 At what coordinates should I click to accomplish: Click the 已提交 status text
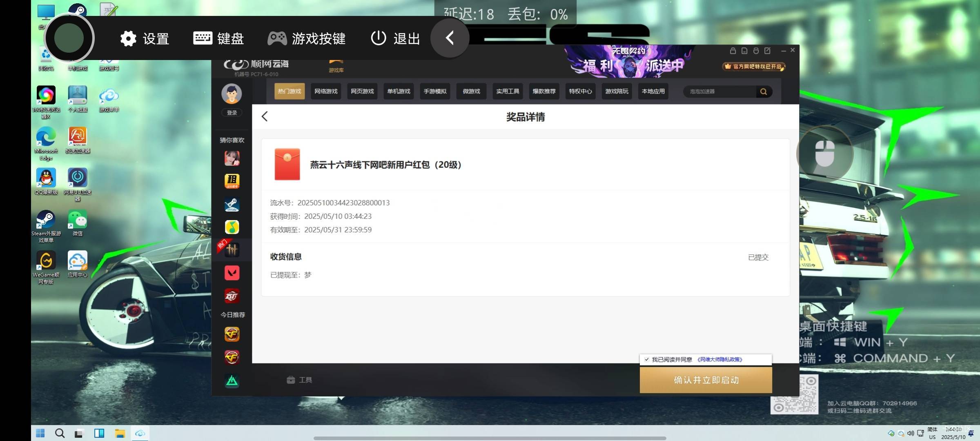click(758, 257)
